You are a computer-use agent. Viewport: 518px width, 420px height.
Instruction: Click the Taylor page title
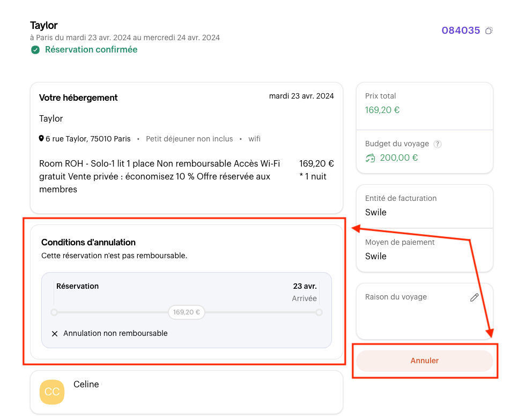click(43, 25)
